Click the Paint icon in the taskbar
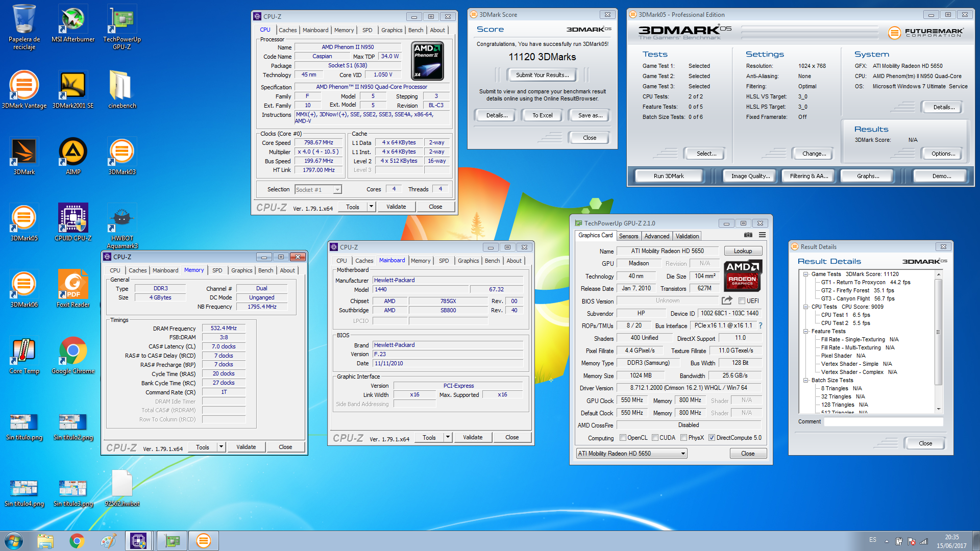This screenshot has width=980, height=551. pos(108,541)
